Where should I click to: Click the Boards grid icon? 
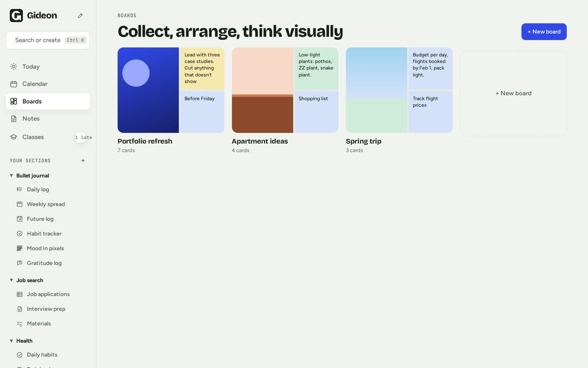[14, 101]
